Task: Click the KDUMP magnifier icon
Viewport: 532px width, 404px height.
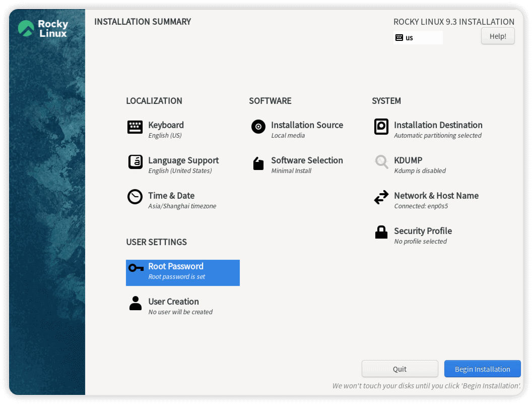Action: point(381,162)
